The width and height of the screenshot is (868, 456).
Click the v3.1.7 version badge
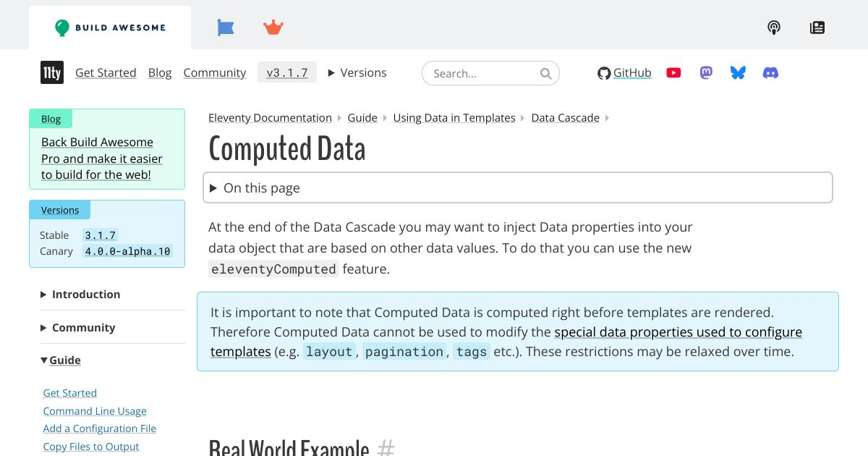tap(287, 72)
